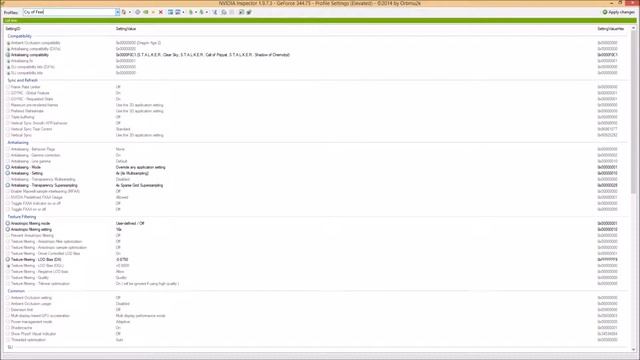Click the import profiles toolbar icon
The image size is (640, 360).
click(202, 12)
